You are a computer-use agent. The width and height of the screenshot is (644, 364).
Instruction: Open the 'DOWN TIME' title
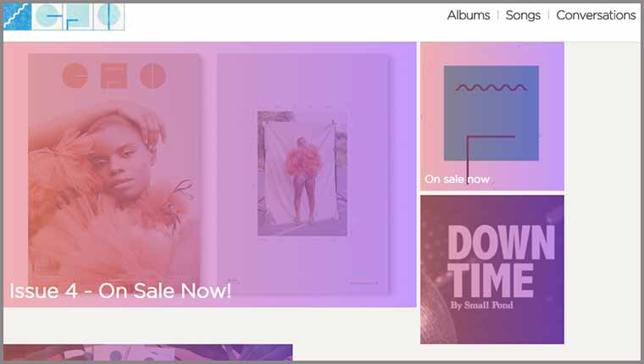501,261
